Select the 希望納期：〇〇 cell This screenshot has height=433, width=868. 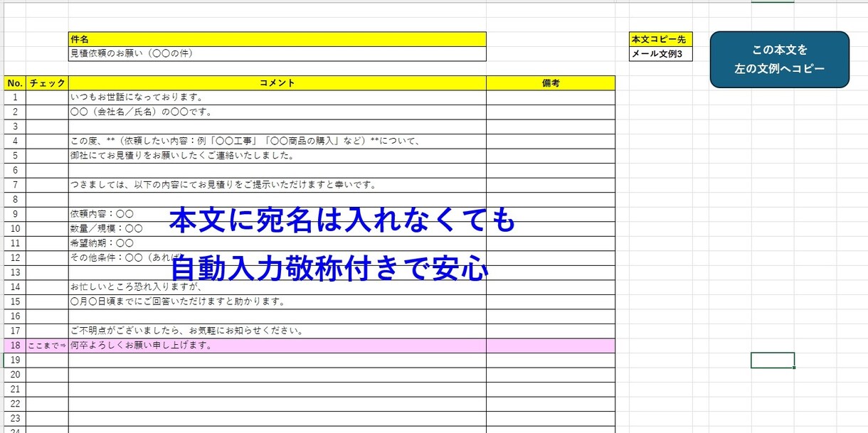click(x=277, y=243)
